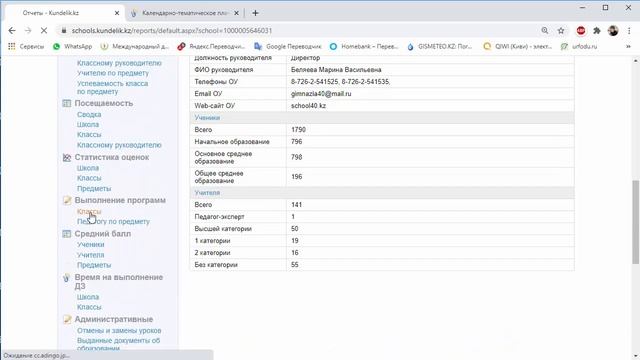Open the Chrome profile avatar

pos(613,31)
